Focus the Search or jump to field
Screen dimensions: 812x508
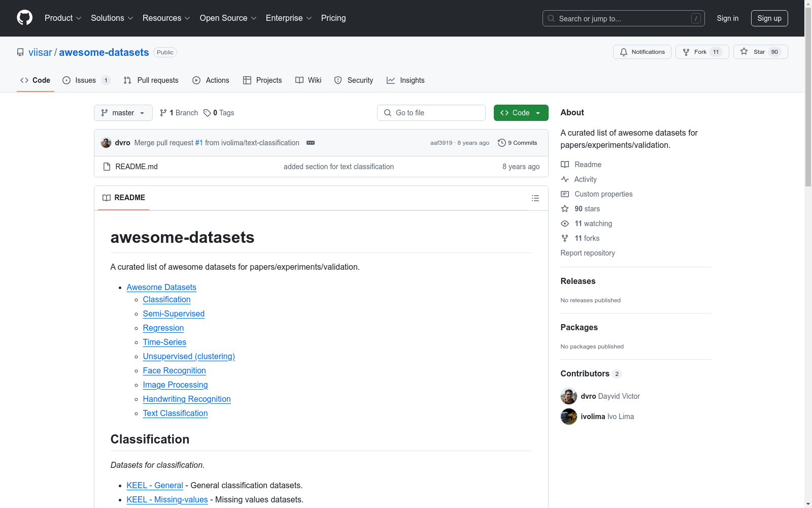624,18
